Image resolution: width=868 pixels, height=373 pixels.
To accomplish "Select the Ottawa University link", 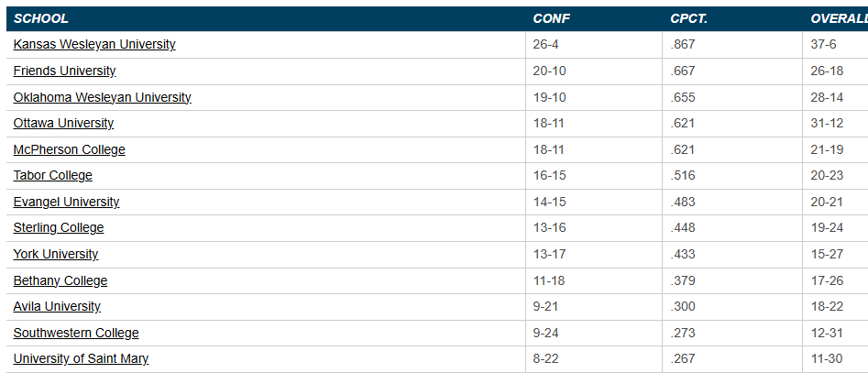I will point(63,123).
